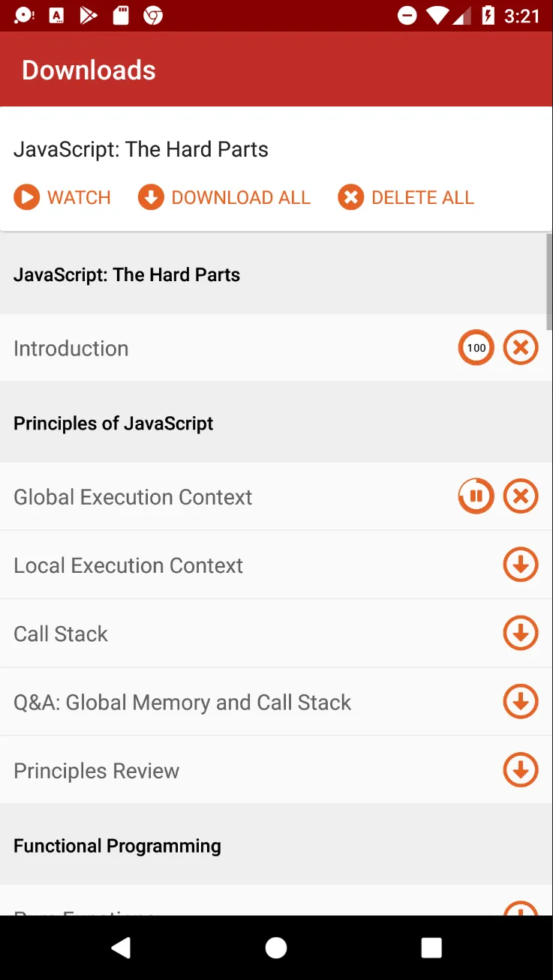Viewport: 553px width, 980px height.
Task: Tap the WATCH play button
Action: coord(62,197)
